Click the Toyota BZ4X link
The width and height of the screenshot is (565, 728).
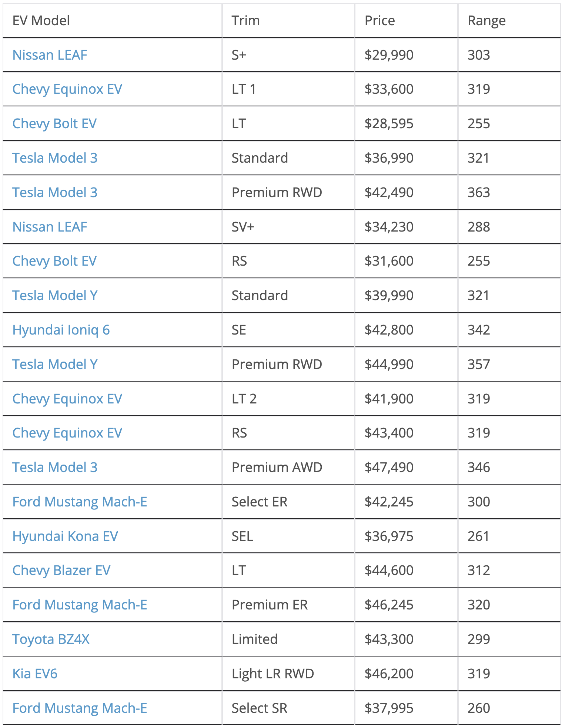(51, 639)
